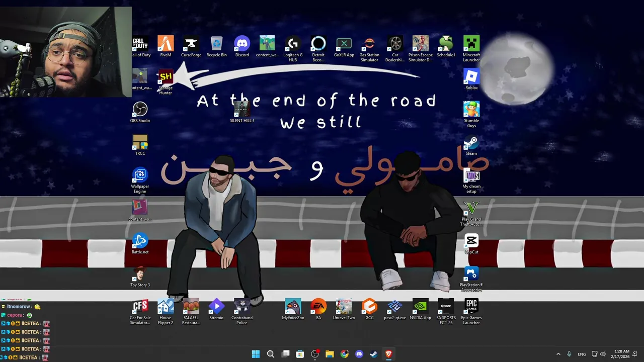This screenshot has height=362, width=644.
Task: Select the SILENT HILL f shortcut
Action: [242, 112]
